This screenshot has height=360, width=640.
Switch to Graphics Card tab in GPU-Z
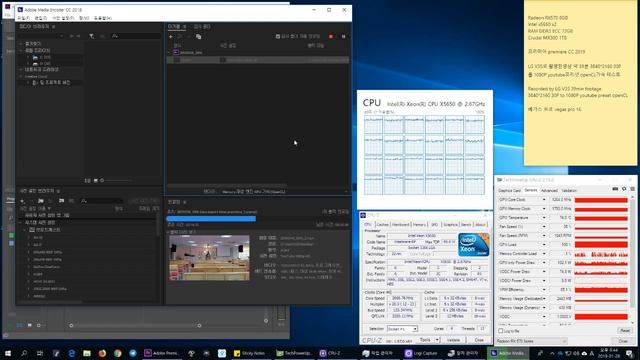[x=509, y=191]
